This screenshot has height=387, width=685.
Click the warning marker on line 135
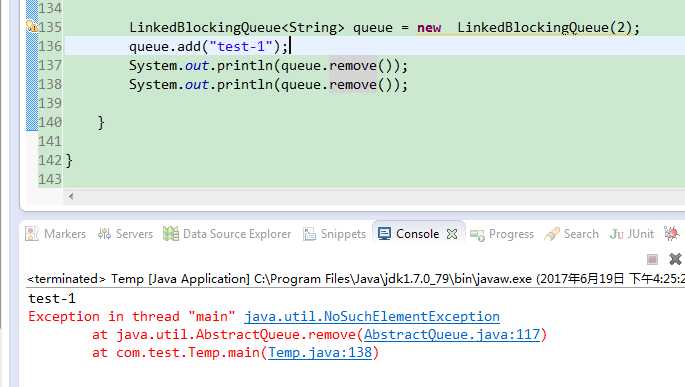(31, 27)
